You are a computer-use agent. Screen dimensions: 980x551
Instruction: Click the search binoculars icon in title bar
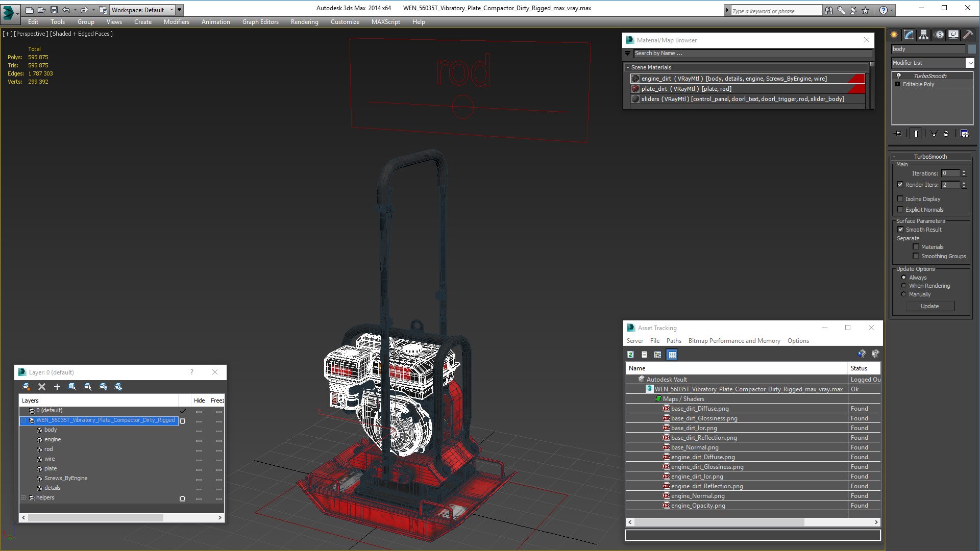[828, 10]
